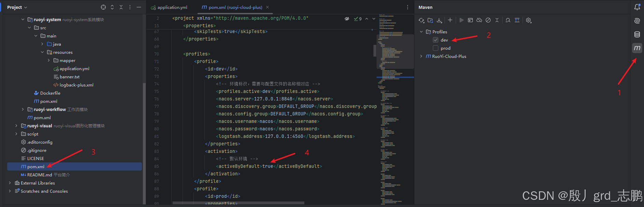Screen dimensions: 644x207
Task: Collapse all in Project panel
Action: [121, 7]
